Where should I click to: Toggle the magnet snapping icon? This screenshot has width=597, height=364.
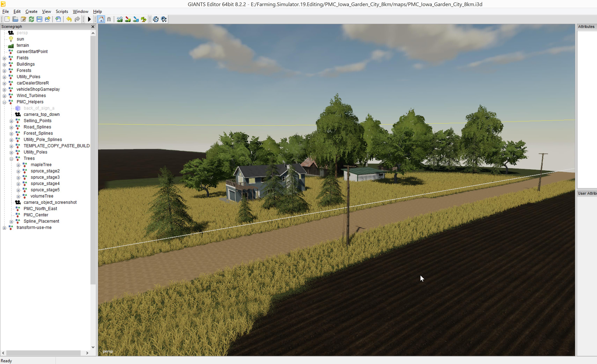(x=109, y=19)
